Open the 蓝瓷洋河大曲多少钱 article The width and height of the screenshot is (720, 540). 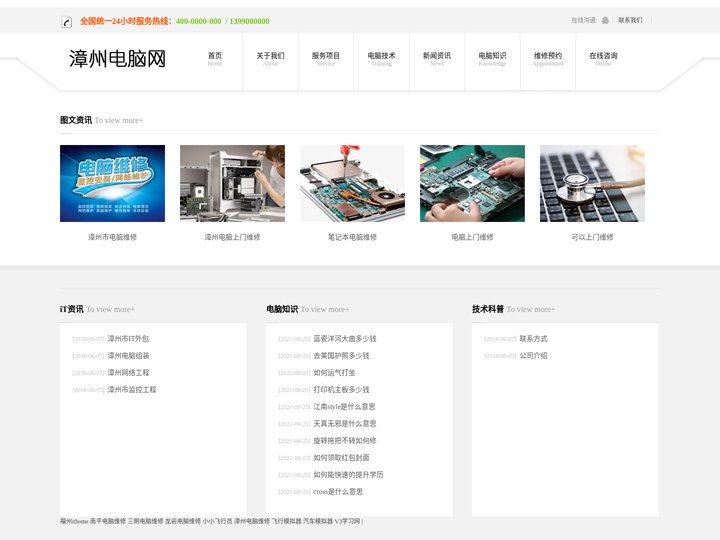tap(345, 338)
